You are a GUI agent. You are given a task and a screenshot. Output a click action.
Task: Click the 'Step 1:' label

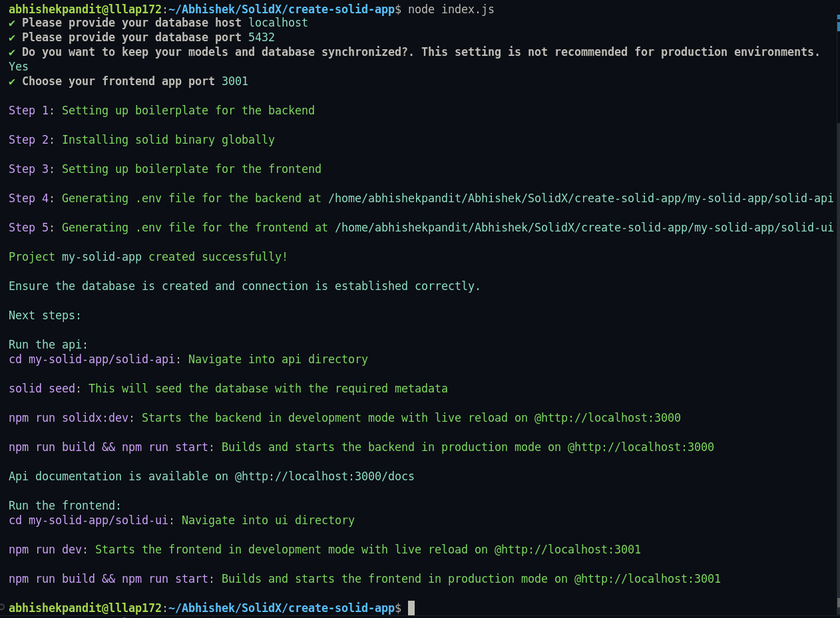coord(32,110)
